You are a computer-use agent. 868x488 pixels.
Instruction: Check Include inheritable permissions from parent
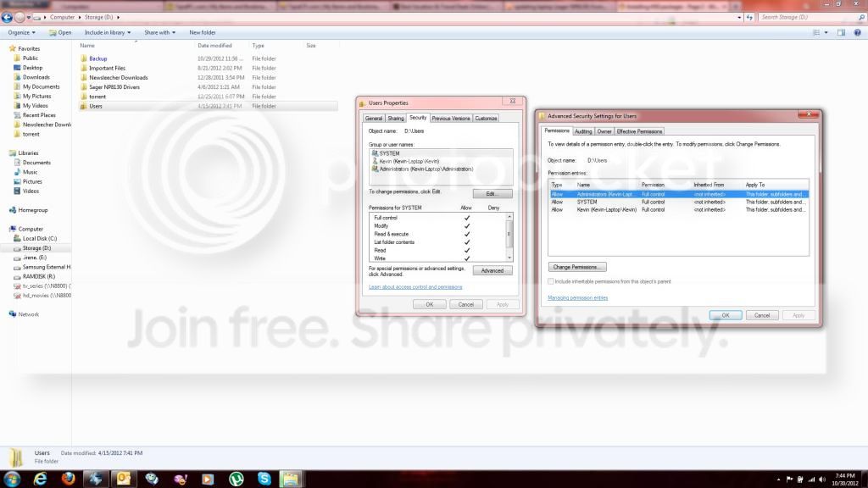551,281
